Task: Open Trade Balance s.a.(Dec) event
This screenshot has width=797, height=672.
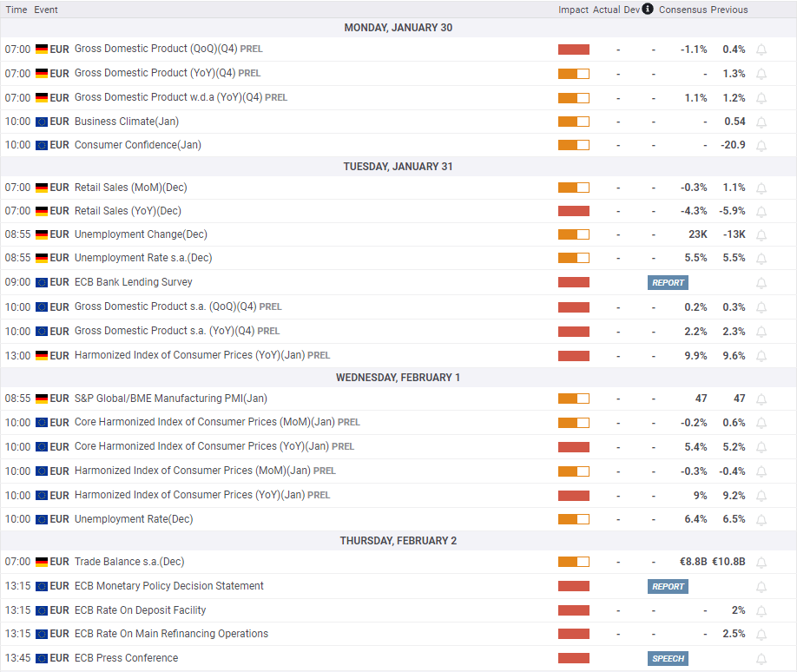Action: point(129,562)
